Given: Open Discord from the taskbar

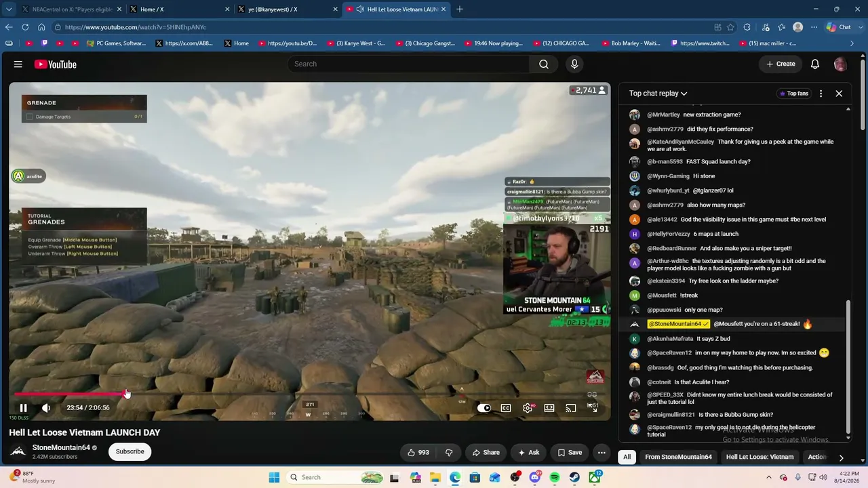Looking at the screenshot, I should pos(535,477).
